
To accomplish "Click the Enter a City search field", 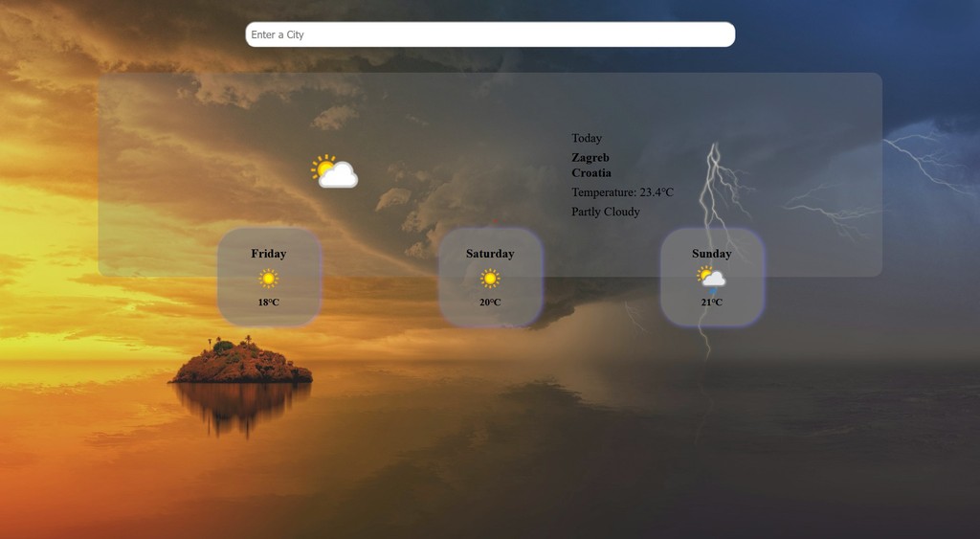I will [x=490, y=34].
